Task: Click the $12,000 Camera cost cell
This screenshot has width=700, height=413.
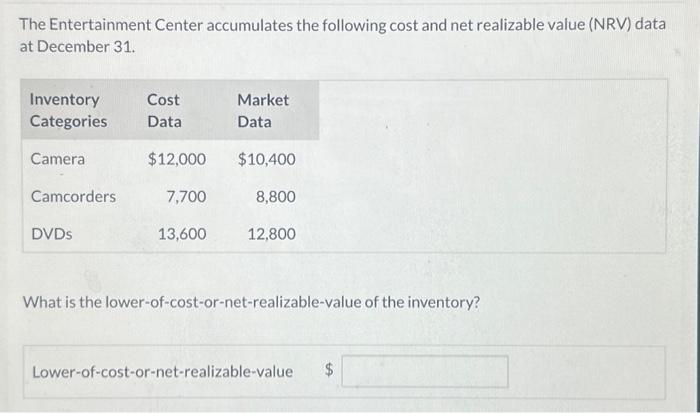Action: tap(177, 159)
